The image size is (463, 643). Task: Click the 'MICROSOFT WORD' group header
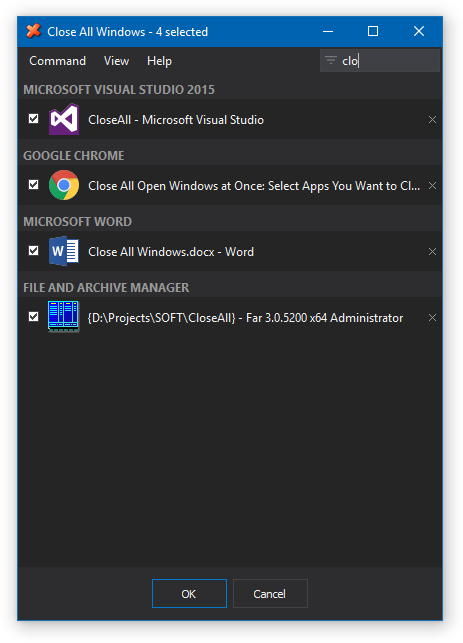[x=78, y=221]
